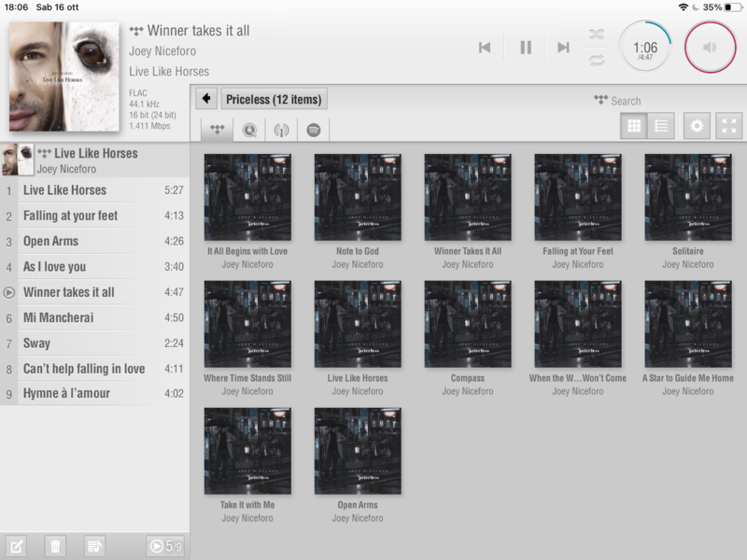Click the volume dial speaker icon
Image resolution: width=747 pixels, height=560 pixels.
coord(710,47)
